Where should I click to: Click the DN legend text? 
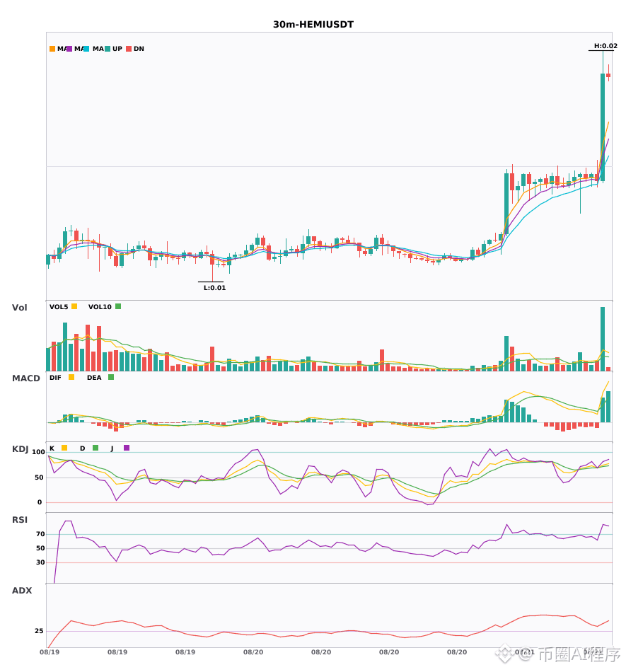point(139,49)
